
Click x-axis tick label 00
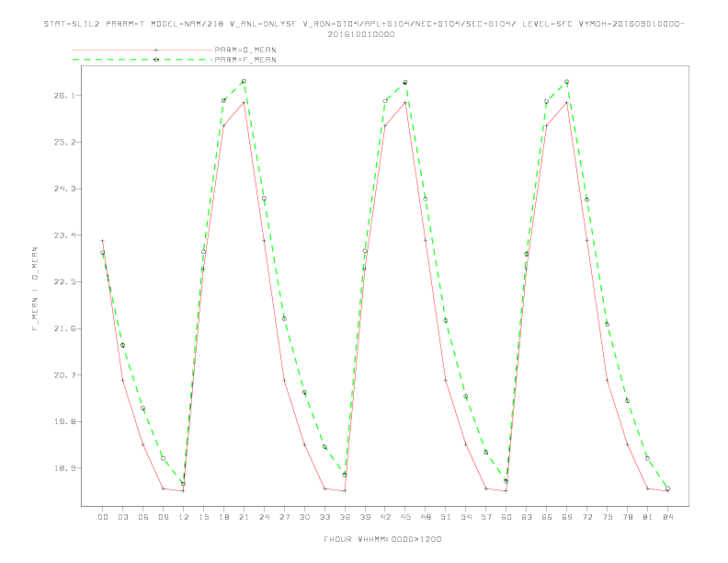click(x=103, y=517)
